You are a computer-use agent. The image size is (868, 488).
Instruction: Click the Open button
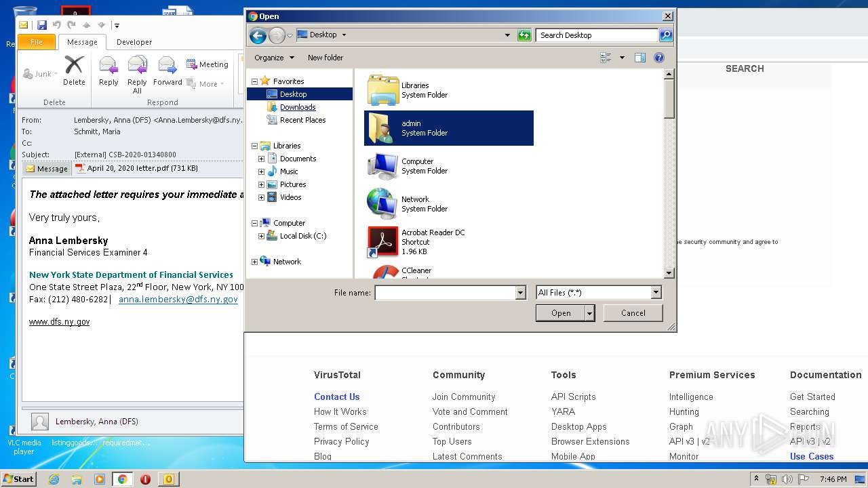point(561,313)
